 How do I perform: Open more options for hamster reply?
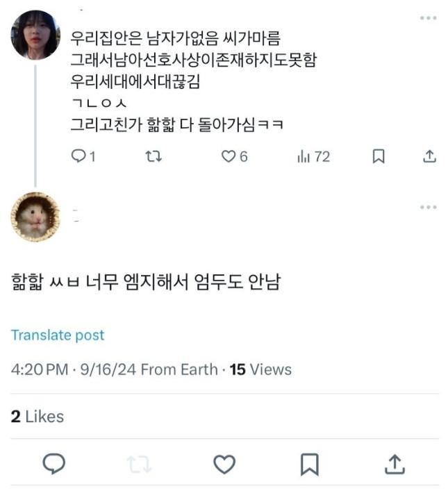tap(428, 207)
